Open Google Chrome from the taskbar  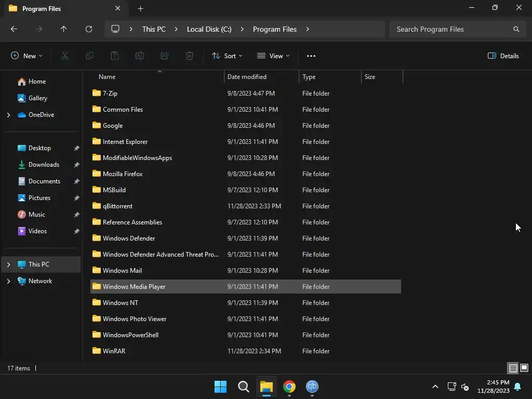(x=289, y=387)
